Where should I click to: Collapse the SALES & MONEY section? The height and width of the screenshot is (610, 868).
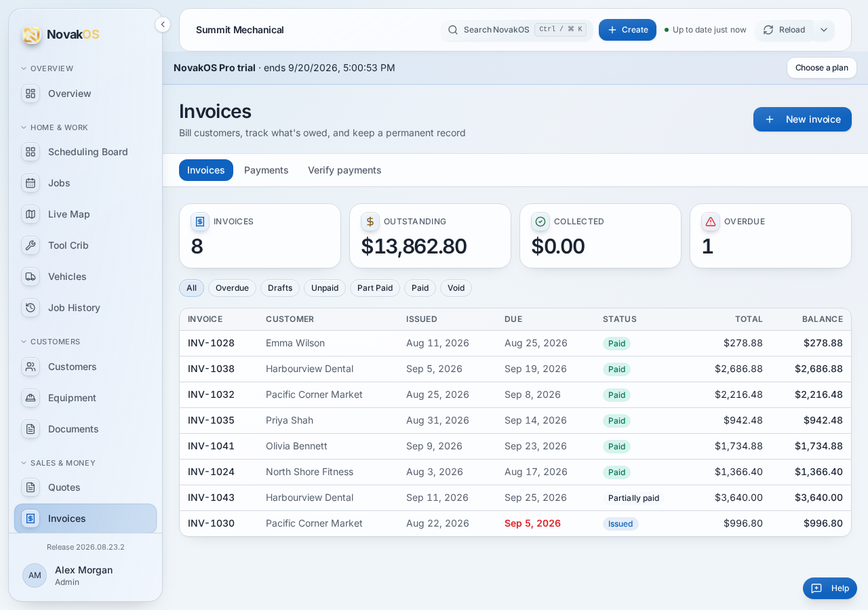point(58,463)
